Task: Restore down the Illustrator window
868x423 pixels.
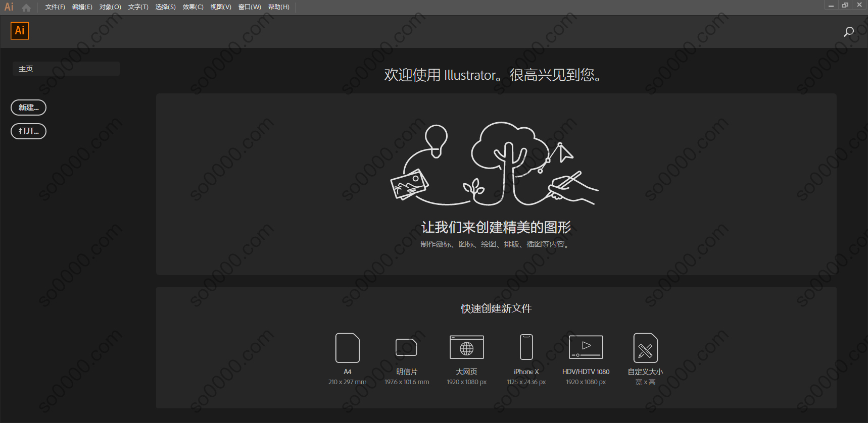Action: click(845, 5)
